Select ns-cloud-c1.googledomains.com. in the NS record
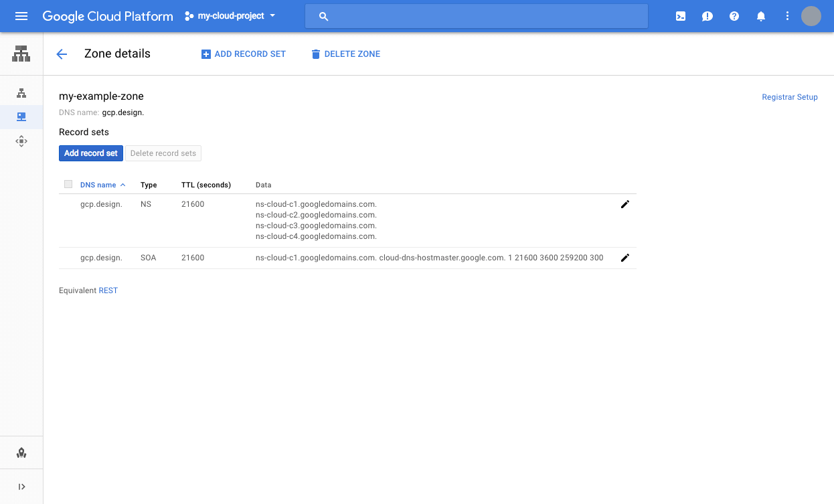Image resolution: width=834 pixels, height=504 pixels. [317, 204]
